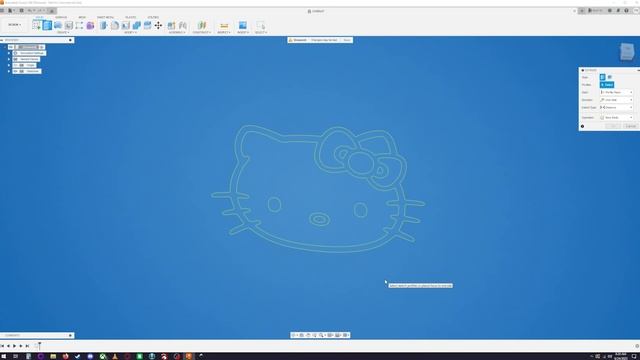Choose the Thin Extrude type button

610,77
